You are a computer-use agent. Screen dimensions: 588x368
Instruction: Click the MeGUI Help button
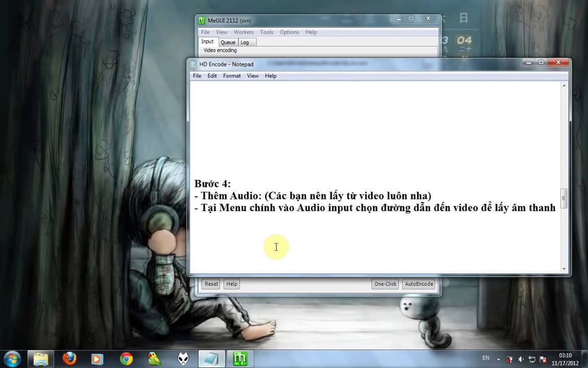pyautogui.click(x=232, y=284)
